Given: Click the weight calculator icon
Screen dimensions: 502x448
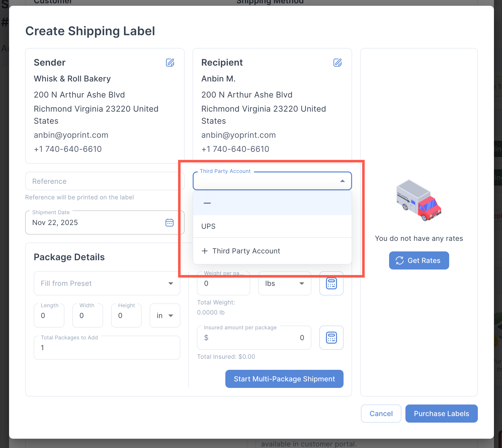Looking at the screenshot, I should click(331, 284).
